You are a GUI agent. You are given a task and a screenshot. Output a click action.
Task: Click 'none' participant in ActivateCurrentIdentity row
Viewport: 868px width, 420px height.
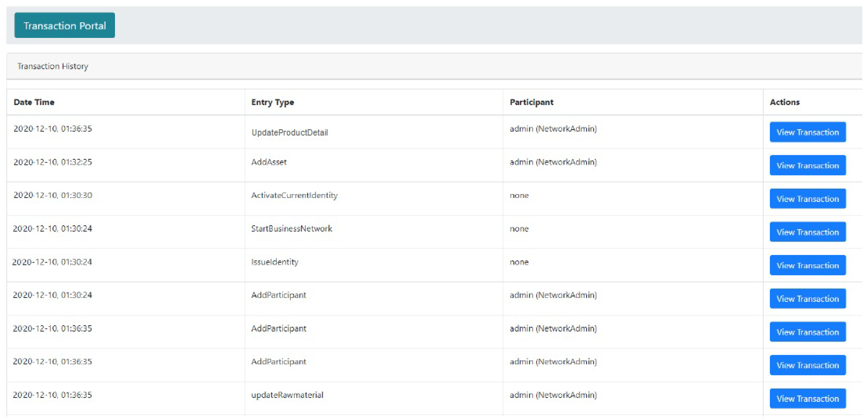(x=519, y=196)
